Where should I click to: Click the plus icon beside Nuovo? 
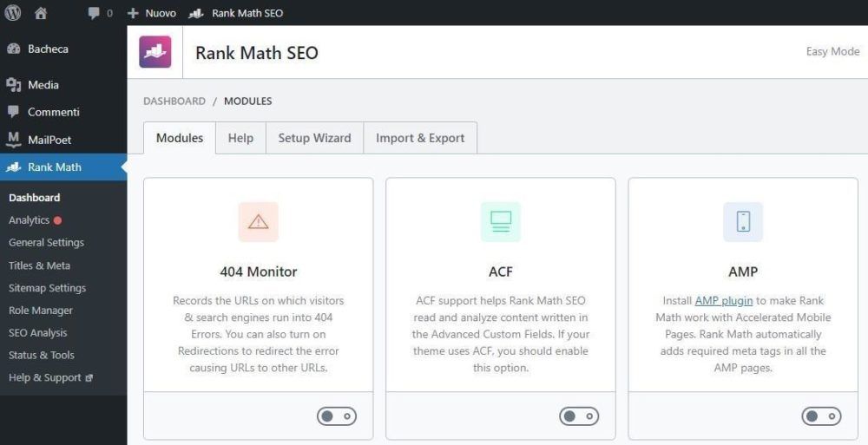point(133,13)
